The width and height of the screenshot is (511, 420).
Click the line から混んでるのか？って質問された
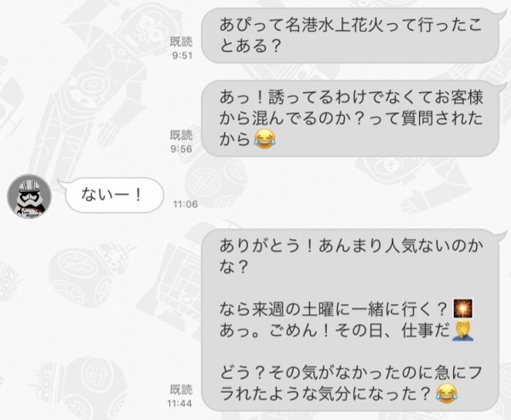[x=351, y=118]
